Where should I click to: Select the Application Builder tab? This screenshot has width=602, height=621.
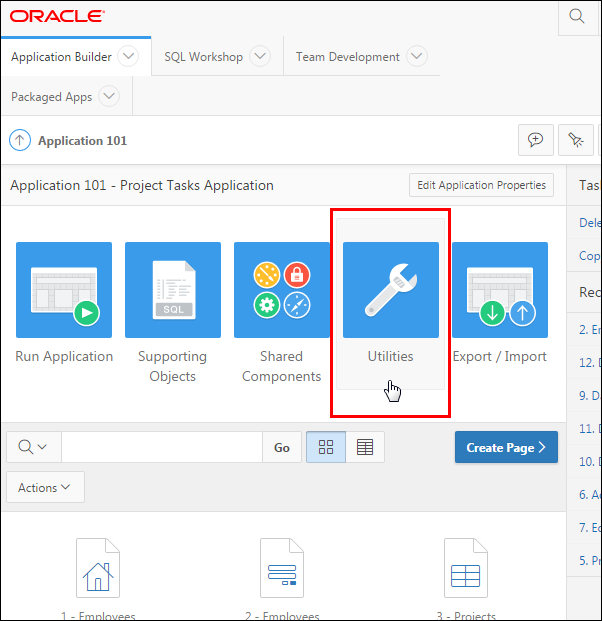click(x=61, y=57)
